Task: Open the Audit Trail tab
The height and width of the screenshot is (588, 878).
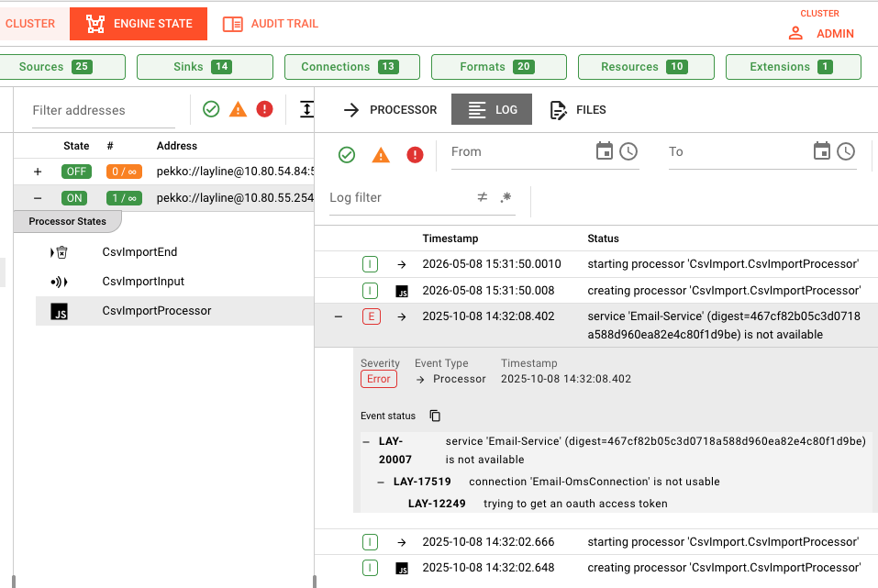Action: [271, 24]
